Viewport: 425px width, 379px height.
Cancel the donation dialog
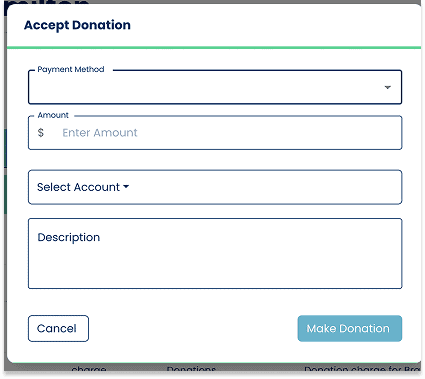58,328
